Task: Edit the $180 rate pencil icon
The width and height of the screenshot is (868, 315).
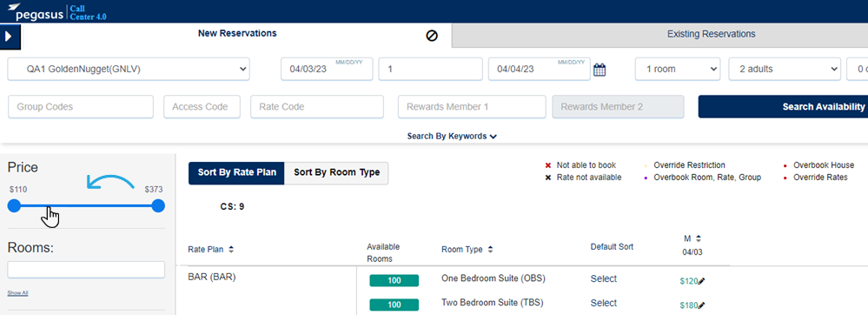Action: [702, 305]
